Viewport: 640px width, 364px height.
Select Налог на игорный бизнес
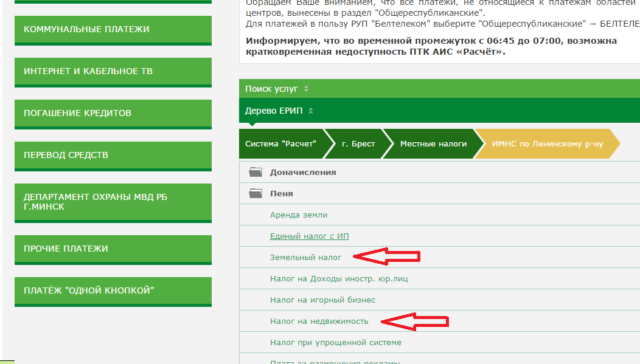coord(322,300)
